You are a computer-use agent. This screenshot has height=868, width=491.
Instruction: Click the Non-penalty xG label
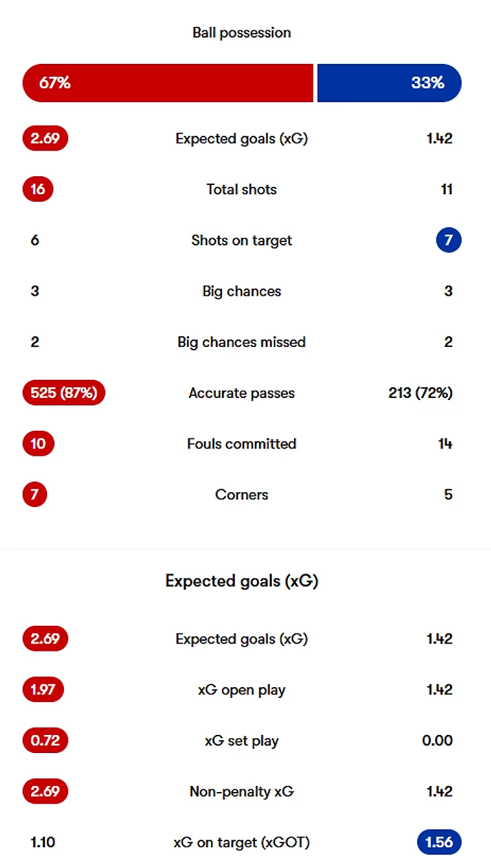(x=241, y=792)
